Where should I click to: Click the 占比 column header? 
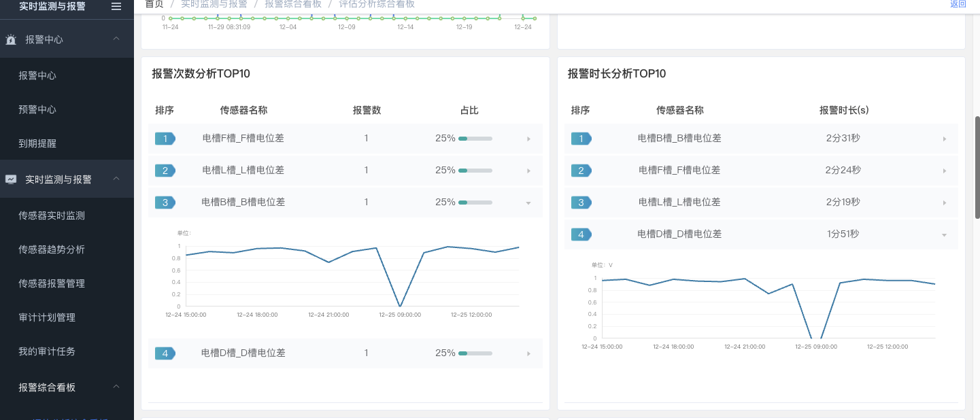(x=470, y=110)
